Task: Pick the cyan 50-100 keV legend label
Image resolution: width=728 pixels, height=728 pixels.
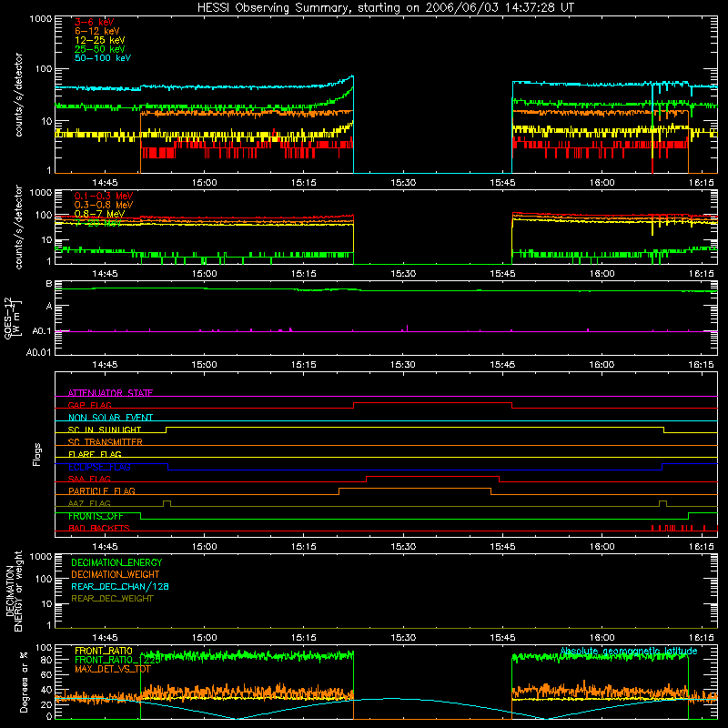Action: 103,57
